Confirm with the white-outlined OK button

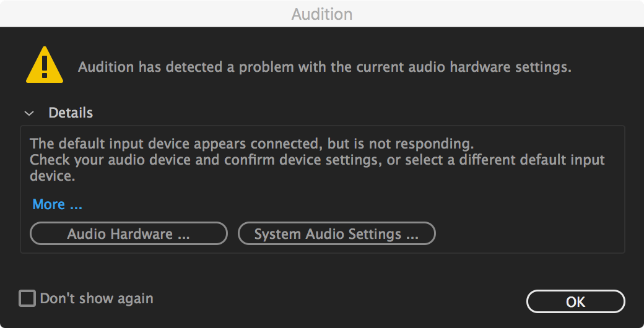coord(575,301)
